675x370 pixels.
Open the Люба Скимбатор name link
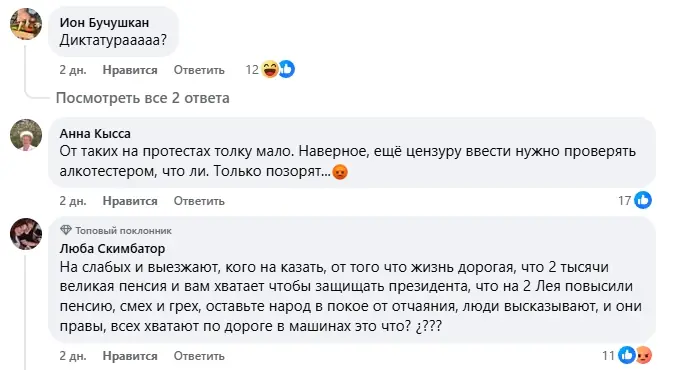112,249
